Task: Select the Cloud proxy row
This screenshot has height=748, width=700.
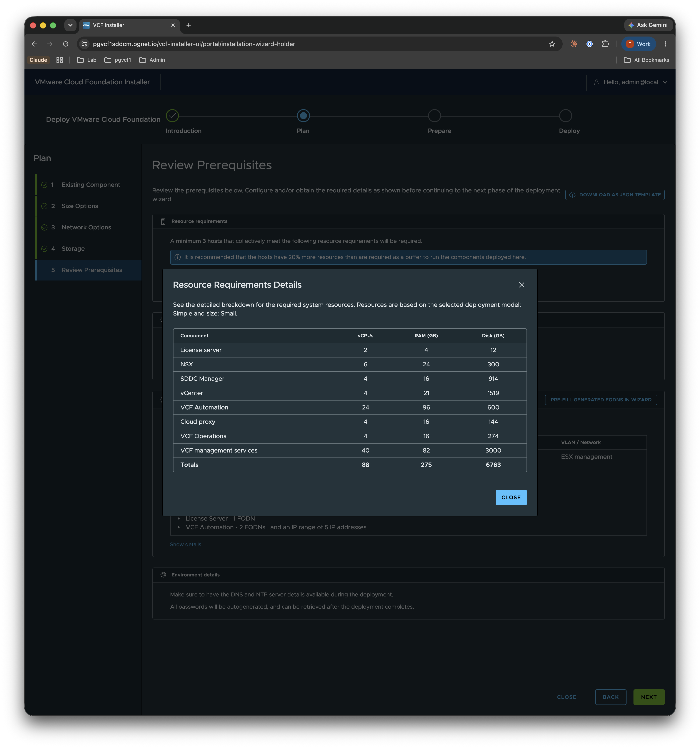Action: tap(350, 422)
